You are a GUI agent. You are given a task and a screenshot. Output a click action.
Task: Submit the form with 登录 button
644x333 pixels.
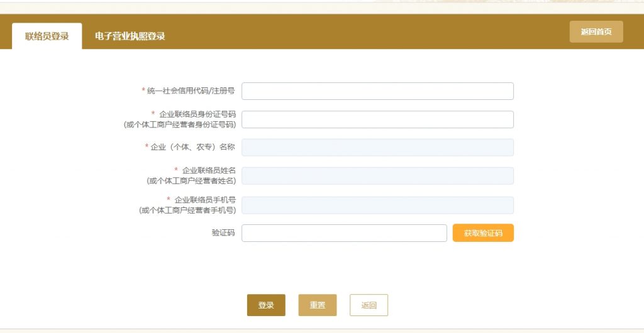266,305
